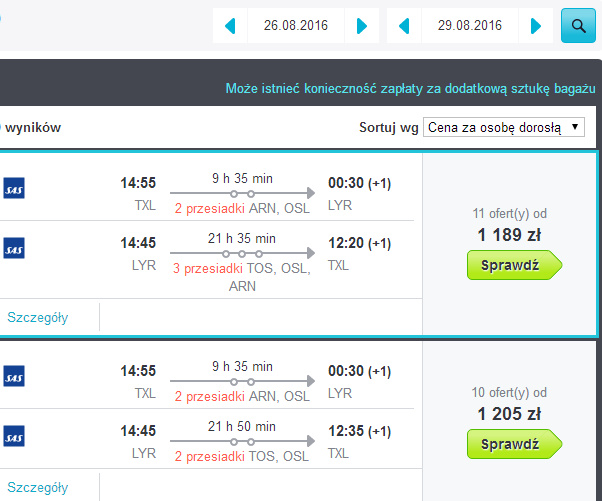Expand Szczegóły for the first offer

coord(38,317)
